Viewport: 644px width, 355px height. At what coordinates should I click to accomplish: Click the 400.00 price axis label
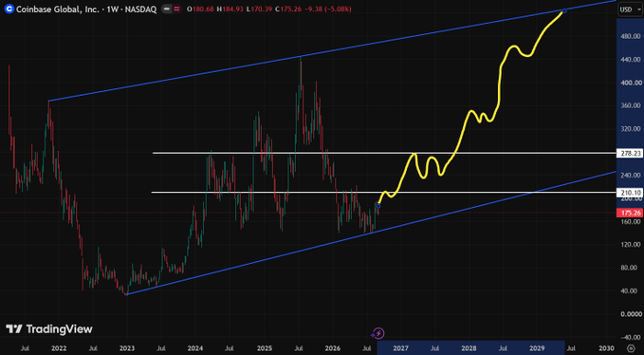click(632, 83)
